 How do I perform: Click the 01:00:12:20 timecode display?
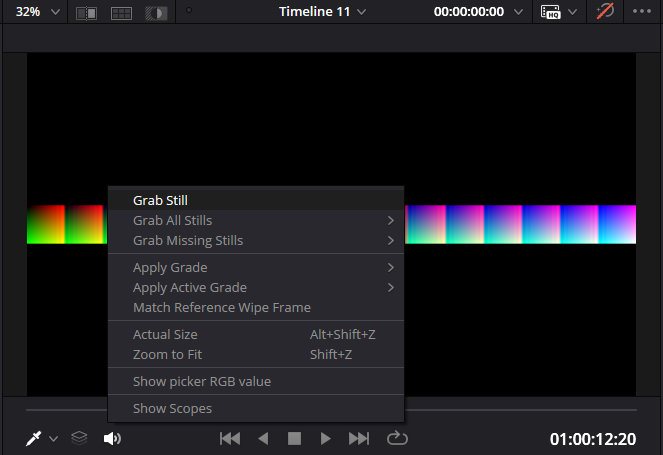(x=593, y=439)
